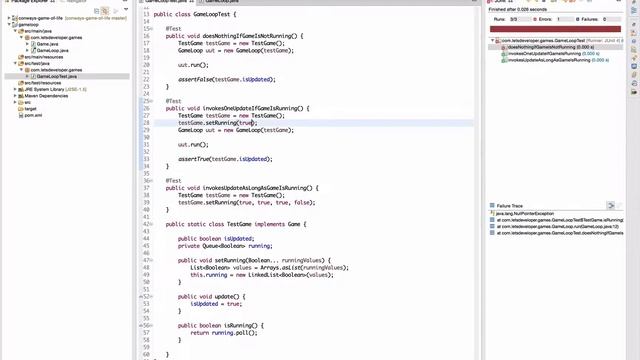Collapse the GameLoopTest node in JUnit results
Viewport: 640px width, 360px height.
click(x=492, y=41)
